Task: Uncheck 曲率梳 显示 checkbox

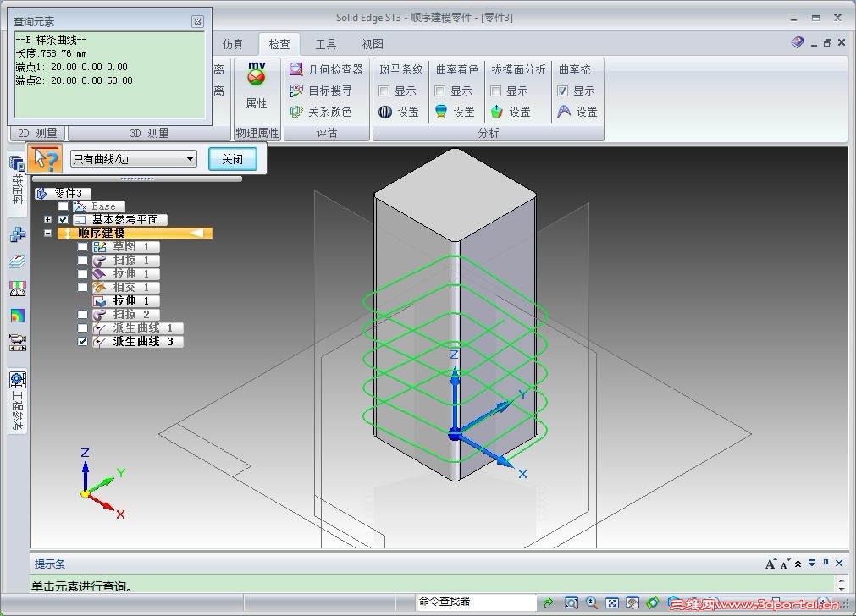Action: [563, 91]
